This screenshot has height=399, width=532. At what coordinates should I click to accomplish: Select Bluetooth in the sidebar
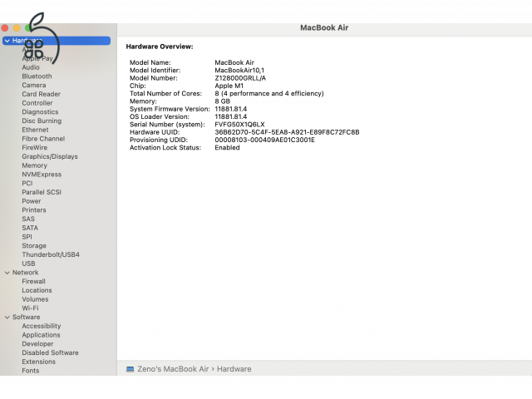(37, 76)
